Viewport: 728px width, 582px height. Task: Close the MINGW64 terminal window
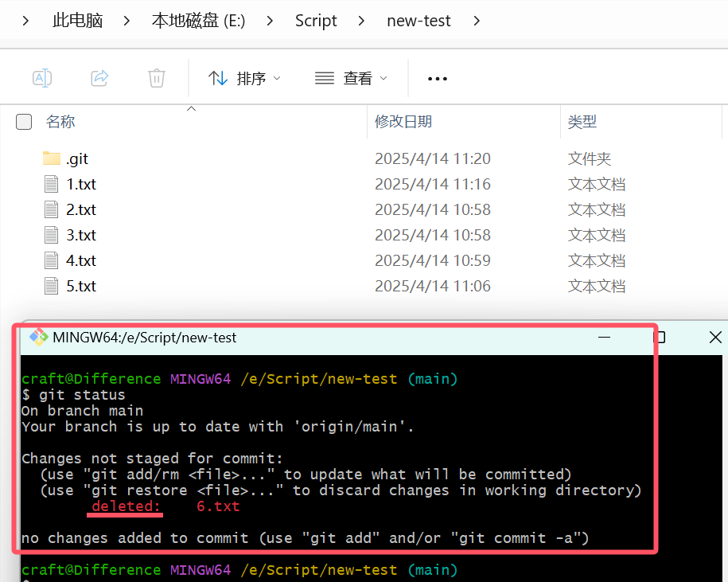pos(715,338)
